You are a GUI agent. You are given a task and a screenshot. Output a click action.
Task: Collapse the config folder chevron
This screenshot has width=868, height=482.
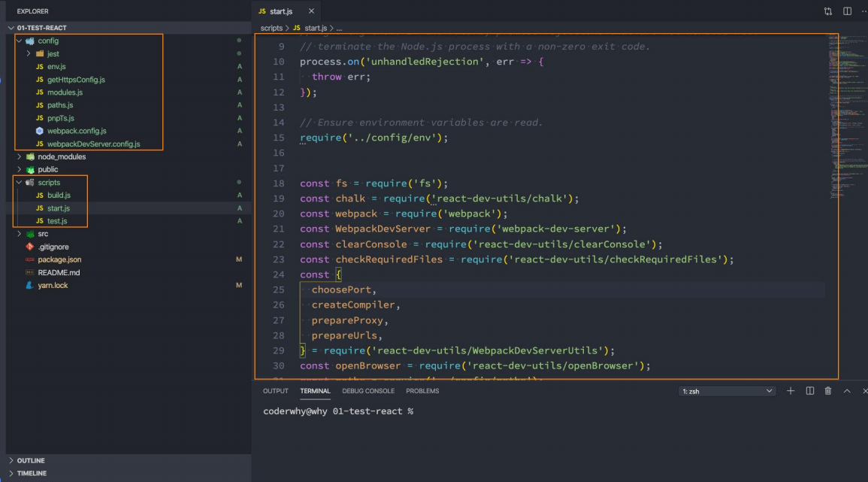(x=20, y=41)
